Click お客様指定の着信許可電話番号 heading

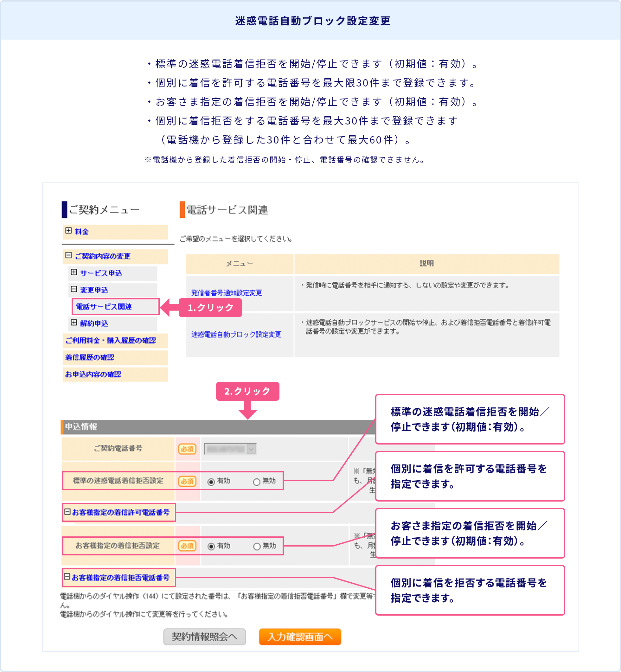point(121,512)
